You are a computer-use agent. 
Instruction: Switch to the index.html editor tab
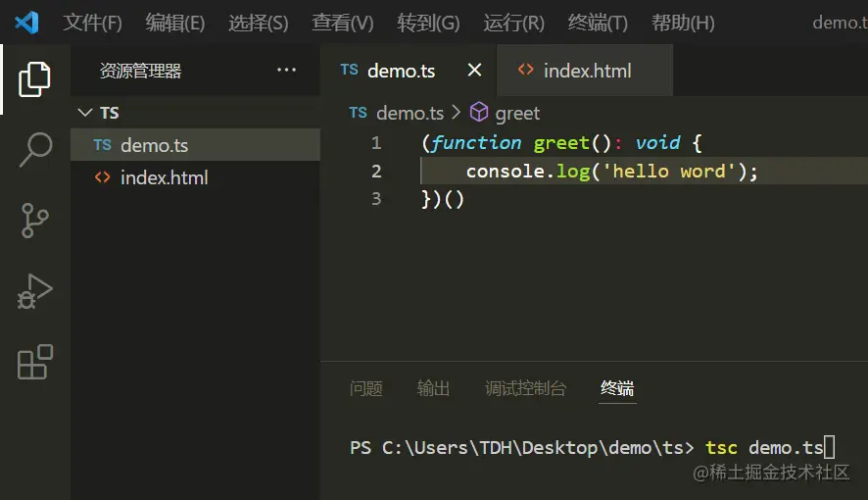pos(585,71)
